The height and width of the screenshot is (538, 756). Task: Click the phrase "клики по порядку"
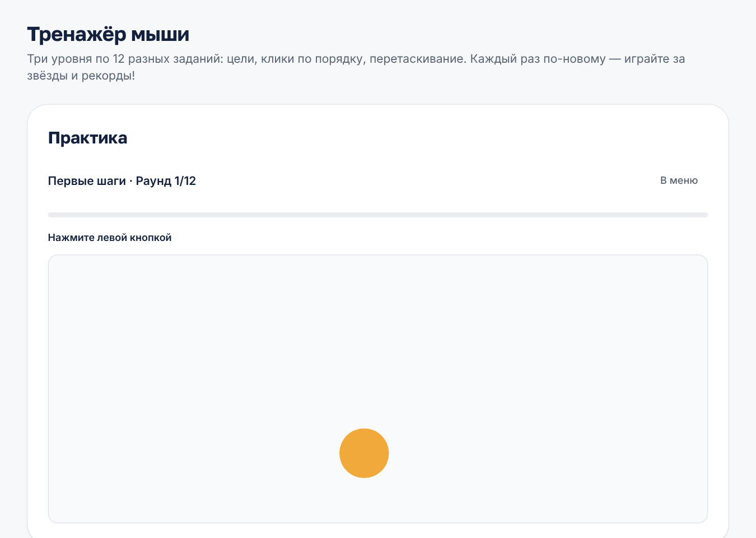[x=313, y=59]
